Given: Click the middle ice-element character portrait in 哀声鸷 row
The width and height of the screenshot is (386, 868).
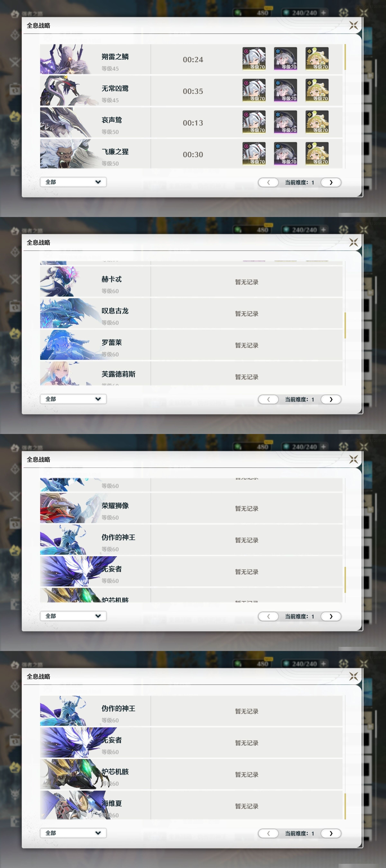Looking at the screenshot, I should [285, 122].
